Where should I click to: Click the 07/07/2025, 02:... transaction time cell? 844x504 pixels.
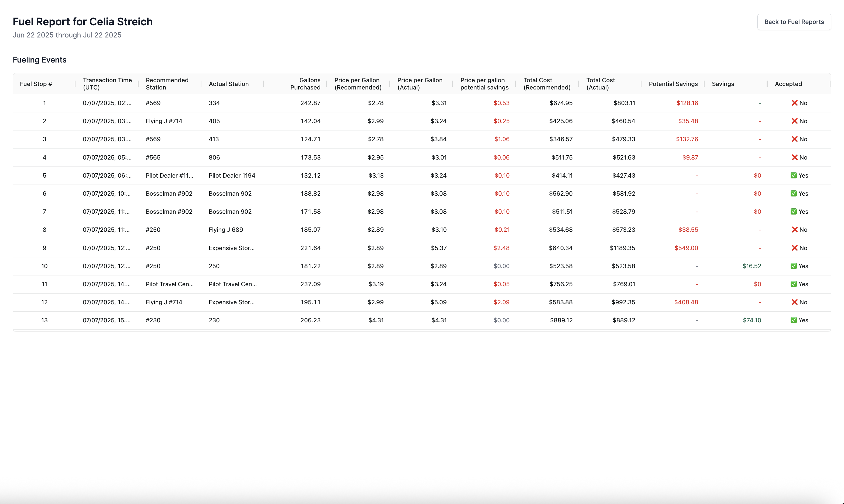pyautogui.click(x=107, y=103)
